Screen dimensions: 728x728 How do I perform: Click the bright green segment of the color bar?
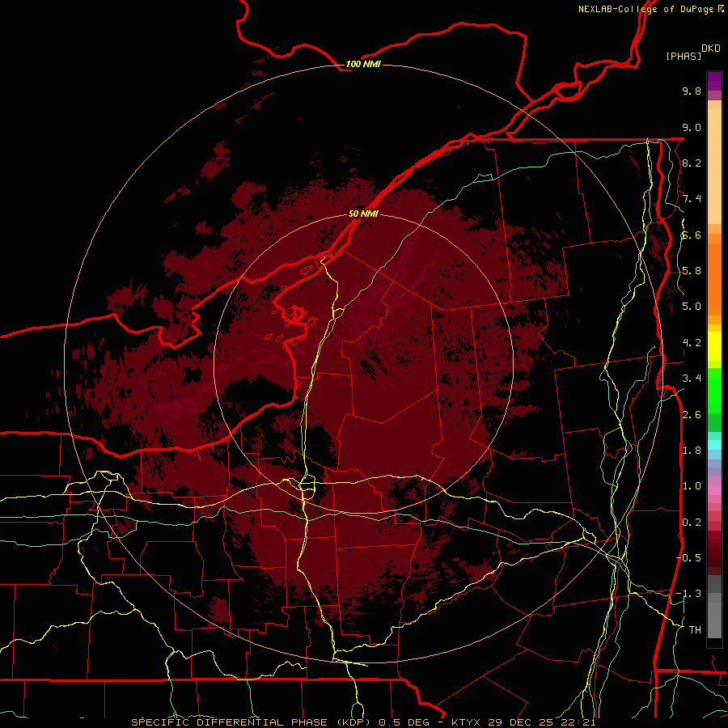[714, 390]
